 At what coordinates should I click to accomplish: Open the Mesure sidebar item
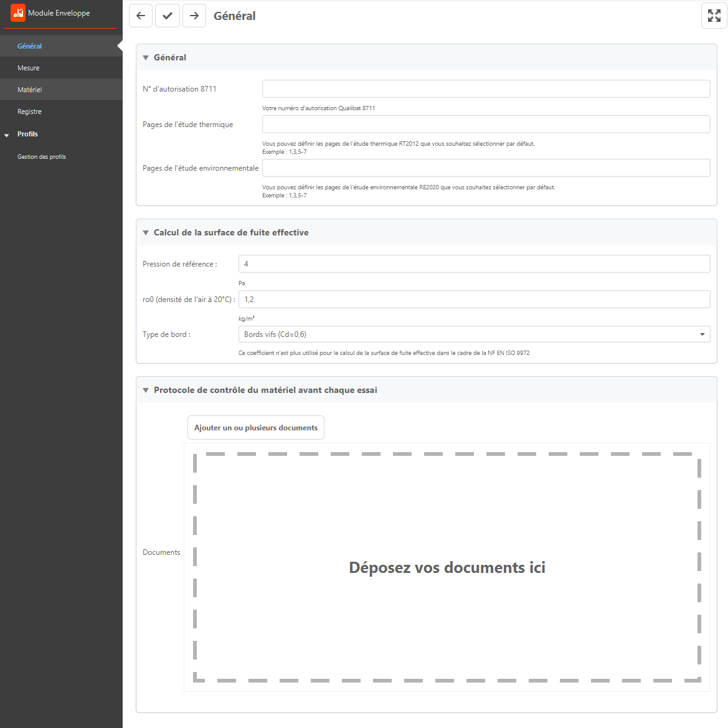[61, 68]
